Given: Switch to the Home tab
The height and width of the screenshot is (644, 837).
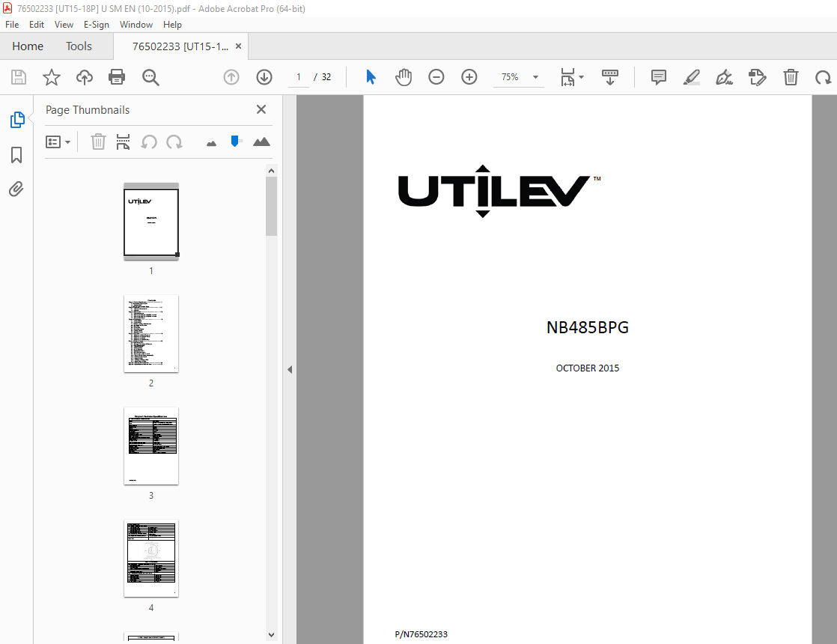Looking at the screenshot, I should (28, 46).
